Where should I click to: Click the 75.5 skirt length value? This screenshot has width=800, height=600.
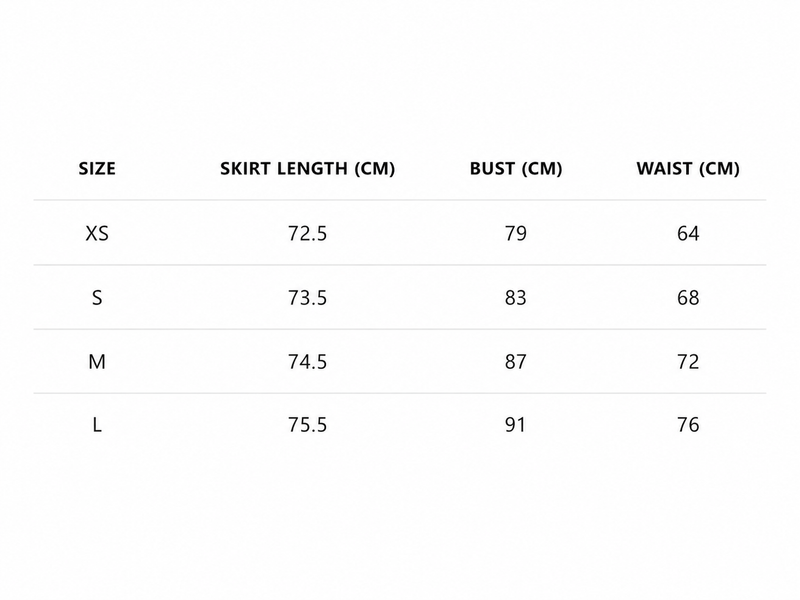307,424
